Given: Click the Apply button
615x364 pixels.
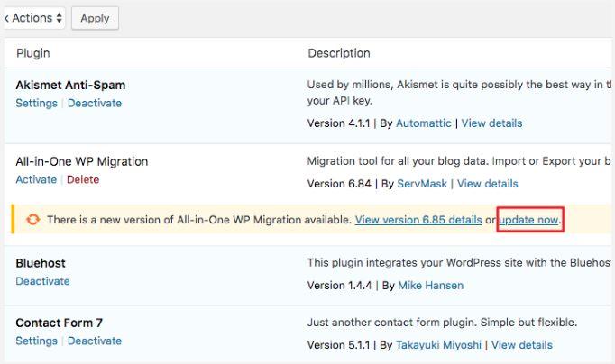Looking at the screenshot, I should tap(95, 18).
